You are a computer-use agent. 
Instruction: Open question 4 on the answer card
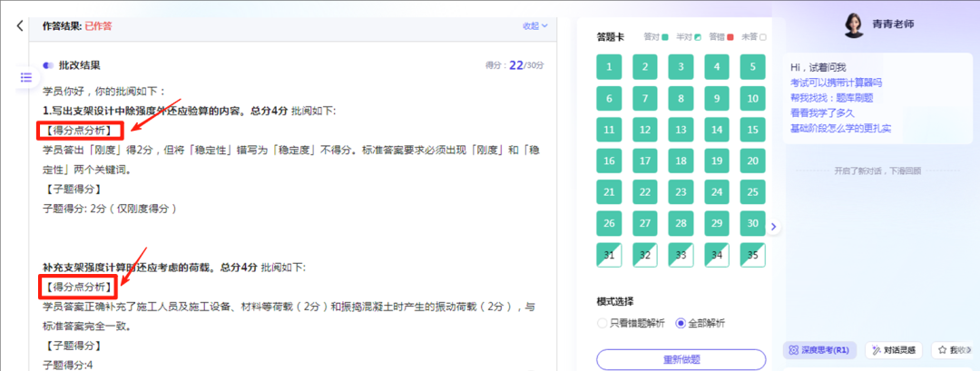[717, 66]
